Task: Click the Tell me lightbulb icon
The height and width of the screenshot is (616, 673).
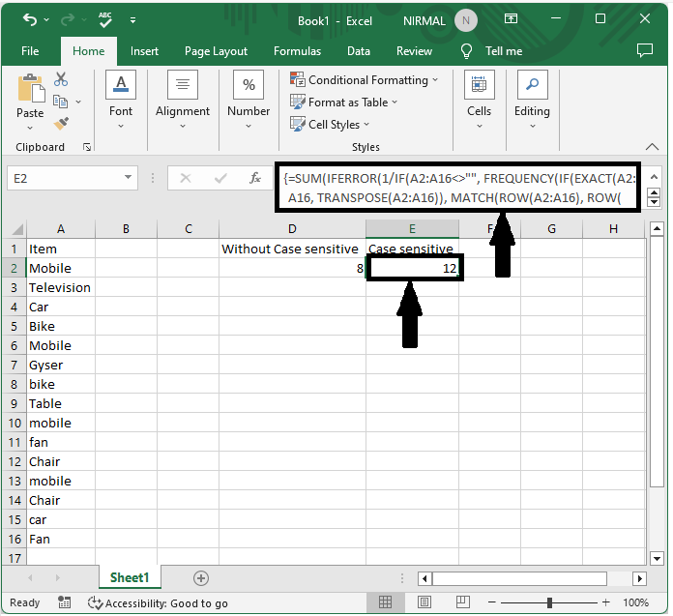Action: (467, 51)
